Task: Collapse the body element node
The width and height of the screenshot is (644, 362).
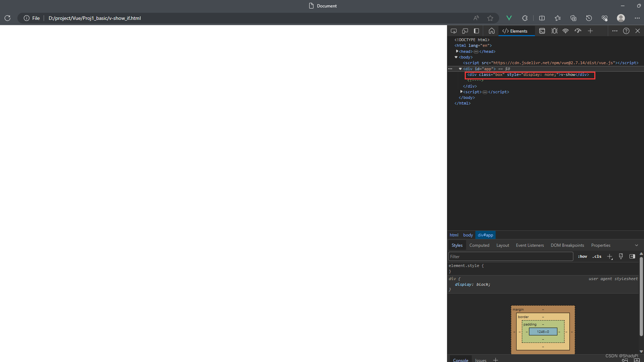Action: pos(456,57)
